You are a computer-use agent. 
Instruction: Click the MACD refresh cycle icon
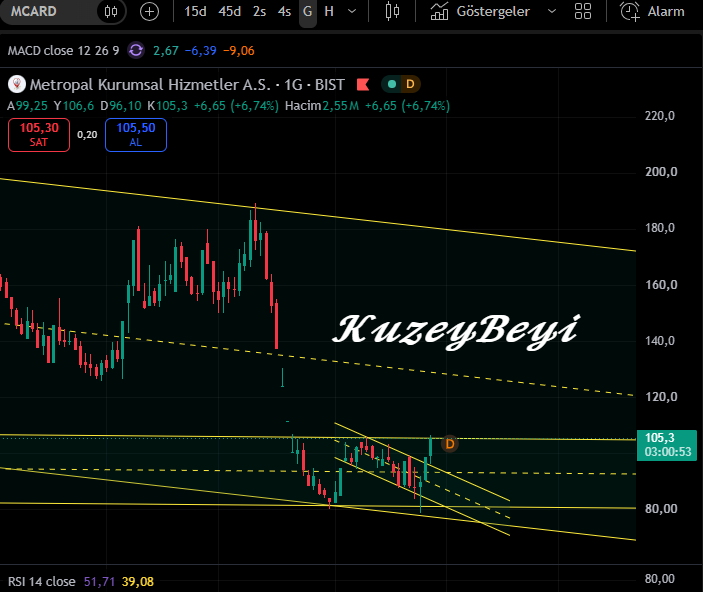[x=136, y=50]
